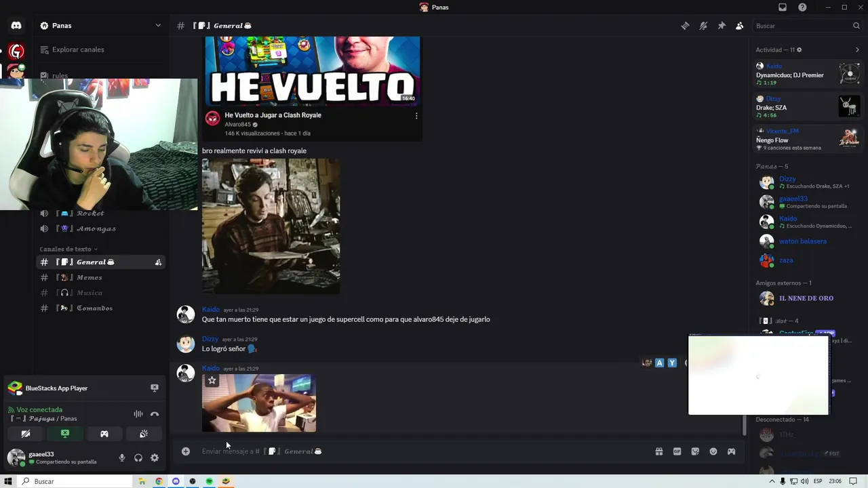Open zaza in member list
868x488 pixels.
click(808, 260)
